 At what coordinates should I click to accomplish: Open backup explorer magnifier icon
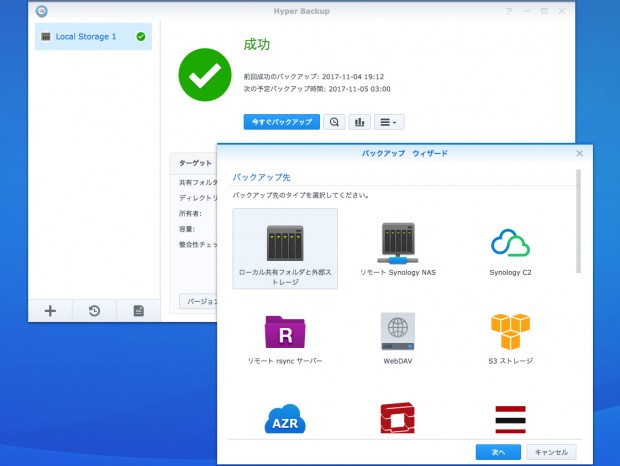click(x=334, y=122)
